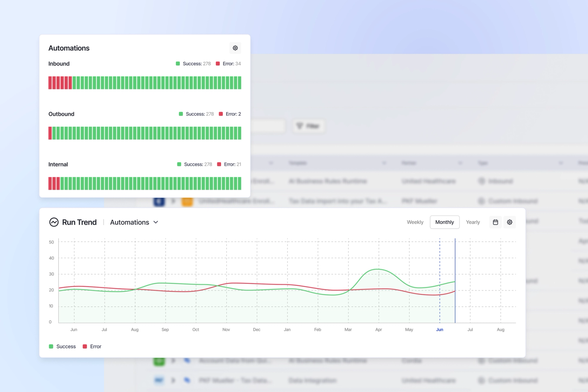Click the 'Internal' section heading
Screen dimensions: 588x392
coord(58,164)
